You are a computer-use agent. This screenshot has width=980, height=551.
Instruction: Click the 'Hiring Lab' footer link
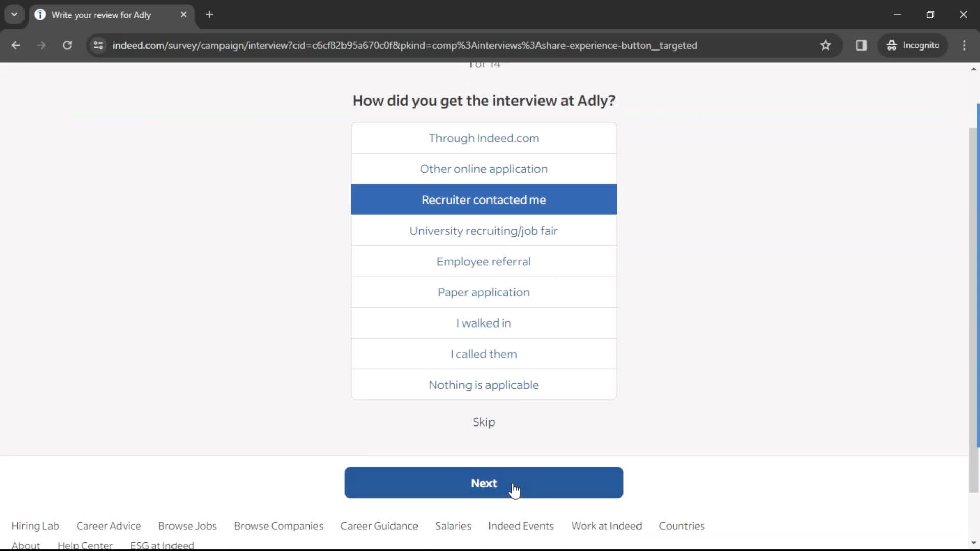click(35, 525)
